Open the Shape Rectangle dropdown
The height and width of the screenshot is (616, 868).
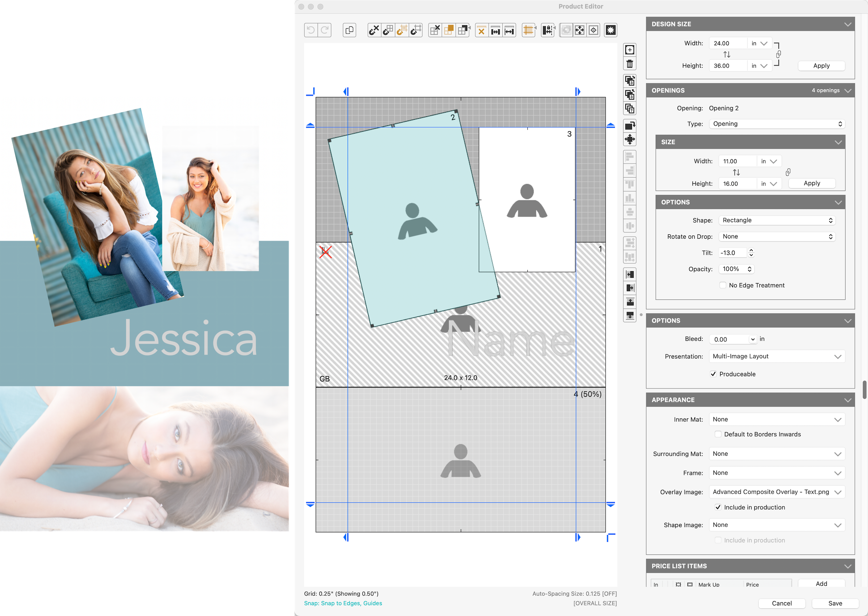[x=776, y=220]
